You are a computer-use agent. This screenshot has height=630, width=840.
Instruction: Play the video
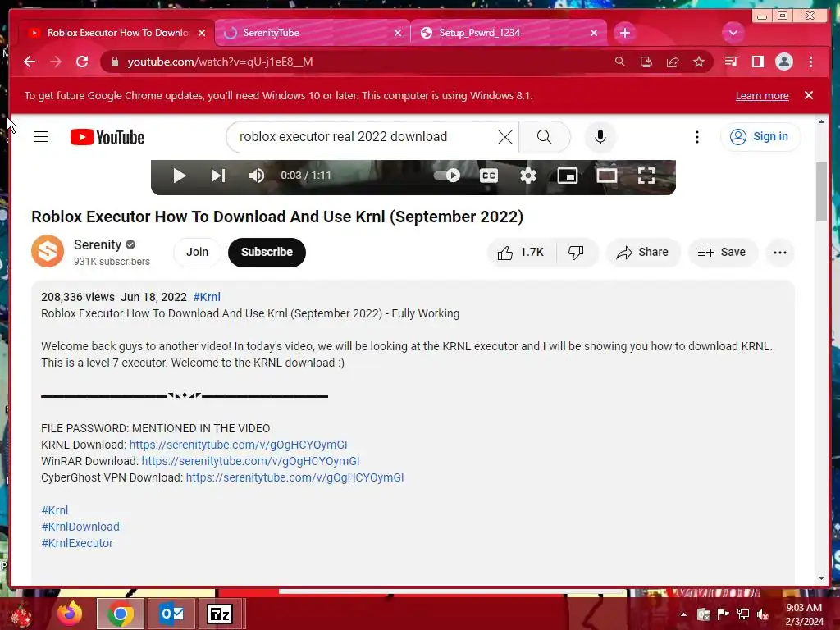pos(180,176)
